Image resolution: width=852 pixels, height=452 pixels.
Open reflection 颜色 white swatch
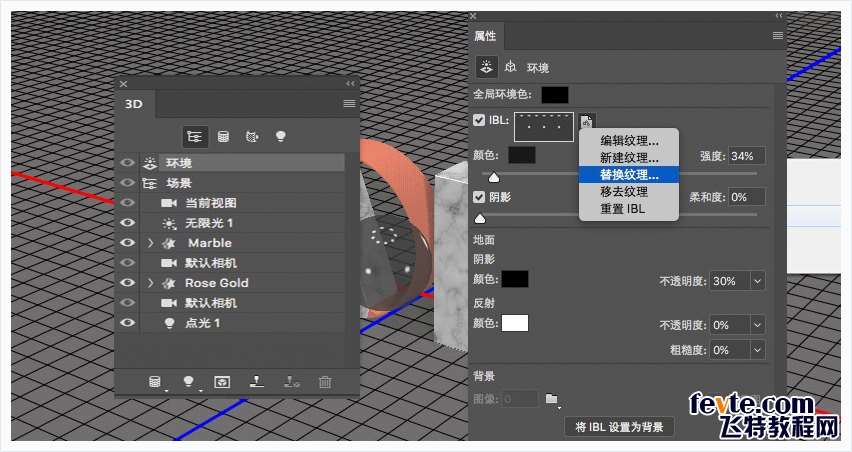515,323
